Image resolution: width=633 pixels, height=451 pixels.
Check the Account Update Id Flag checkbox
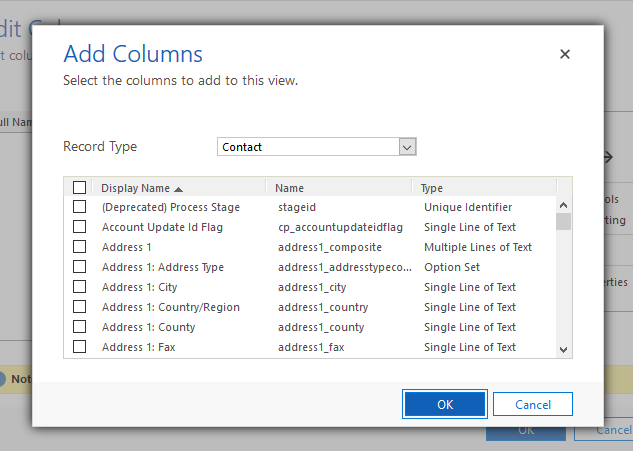click(80, 227)
